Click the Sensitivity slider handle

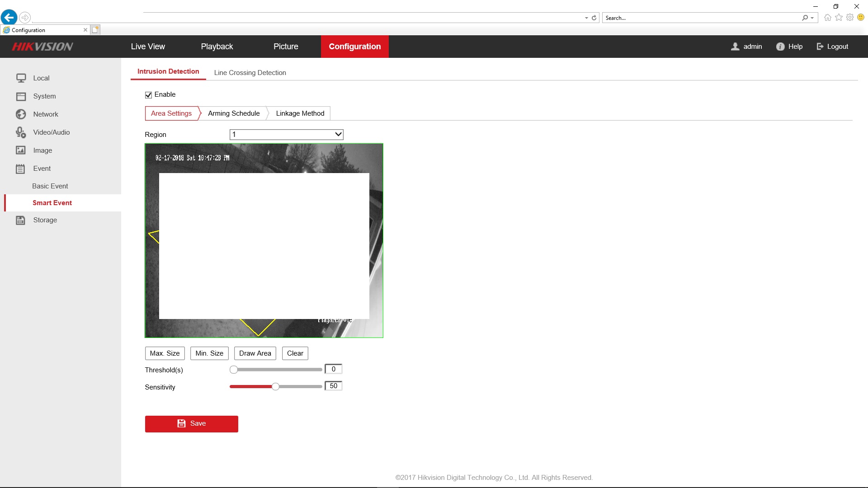click(275, 386)
